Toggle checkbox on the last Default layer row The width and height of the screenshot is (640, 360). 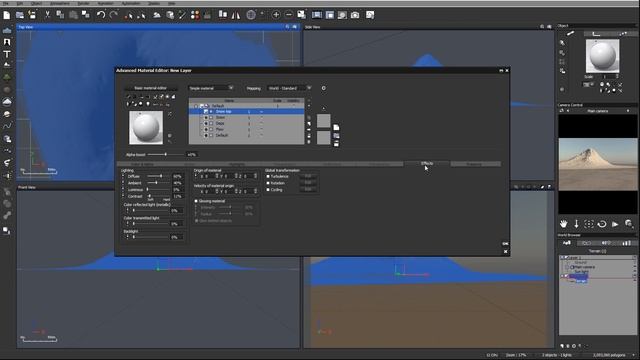pos(211,135)
